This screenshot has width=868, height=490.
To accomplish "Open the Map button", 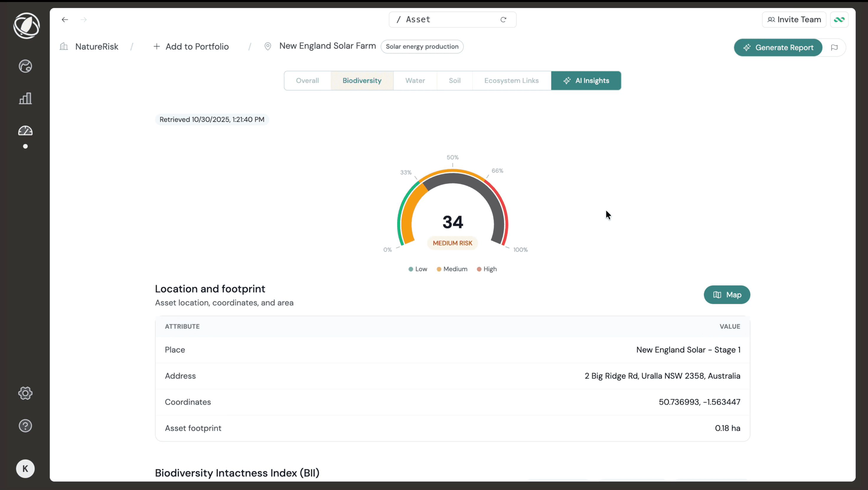I will [x=727, y=295].
